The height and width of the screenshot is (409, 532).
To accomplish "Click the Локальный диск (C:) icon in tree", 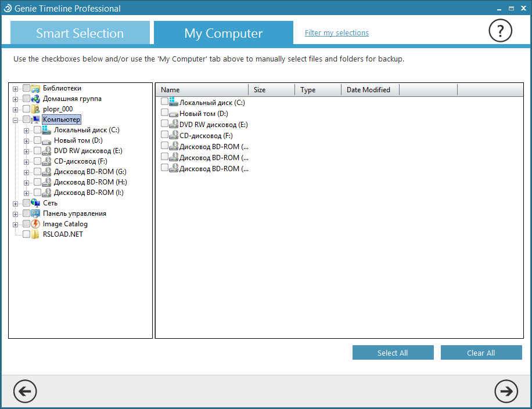I will [x=46, y=130].
